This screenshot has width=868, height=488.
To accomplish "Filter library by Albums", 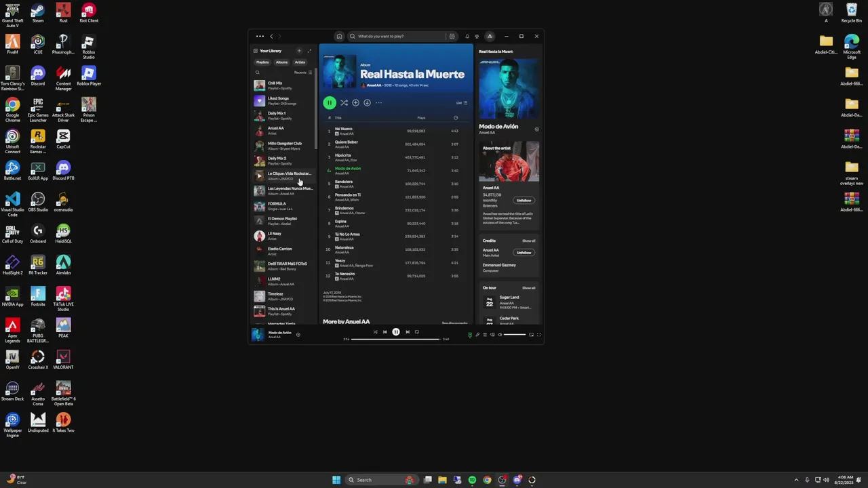I will (281, 62).
